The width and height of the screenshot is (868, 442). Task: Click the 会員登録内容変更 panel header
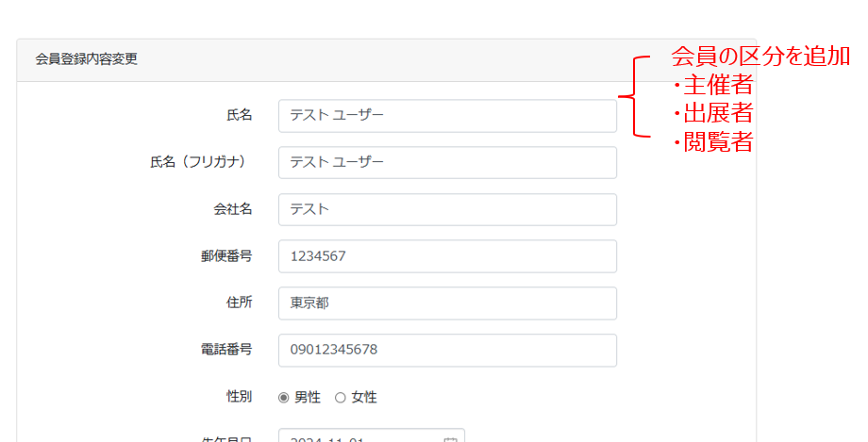tap(87, 59)
